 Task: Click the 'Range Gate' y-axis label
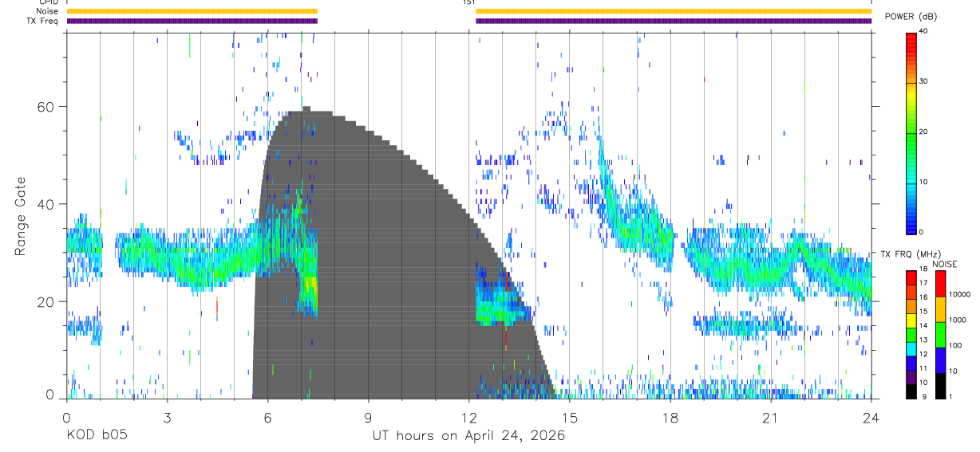[20, 218]
